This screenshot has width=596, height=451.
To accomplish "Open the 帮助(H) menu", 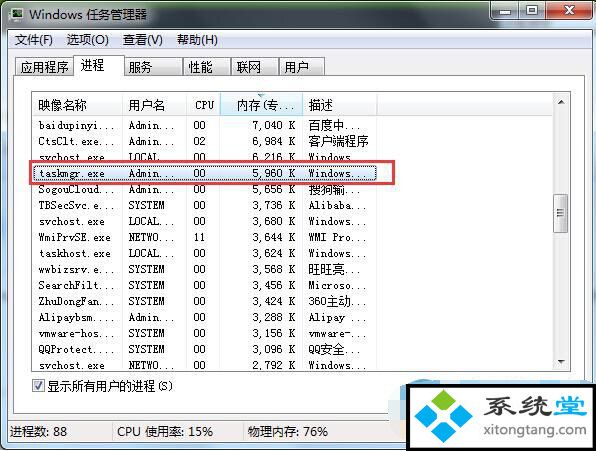I will (197, 40).
